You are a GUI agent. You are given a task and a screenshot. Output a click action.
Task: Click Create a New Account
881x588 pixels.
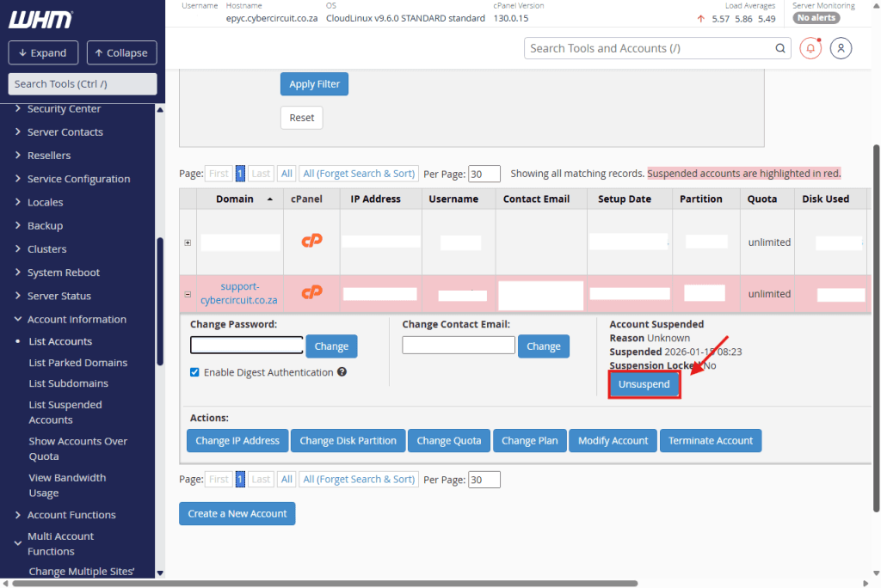237,513
